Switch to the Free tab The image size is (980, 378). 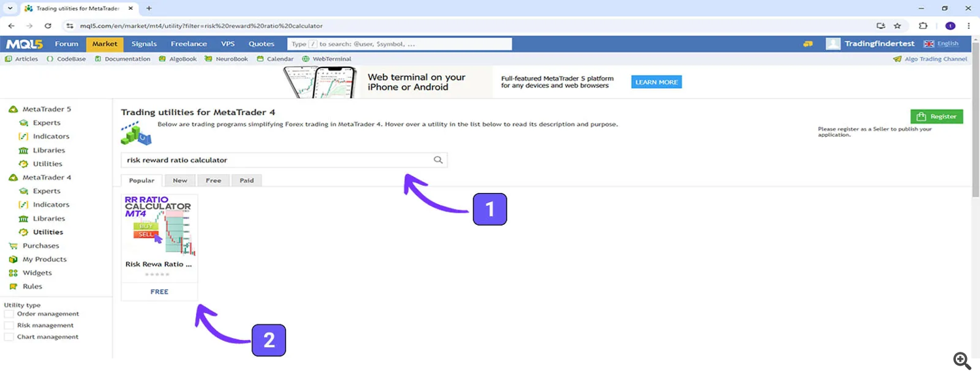click(214, 180)
